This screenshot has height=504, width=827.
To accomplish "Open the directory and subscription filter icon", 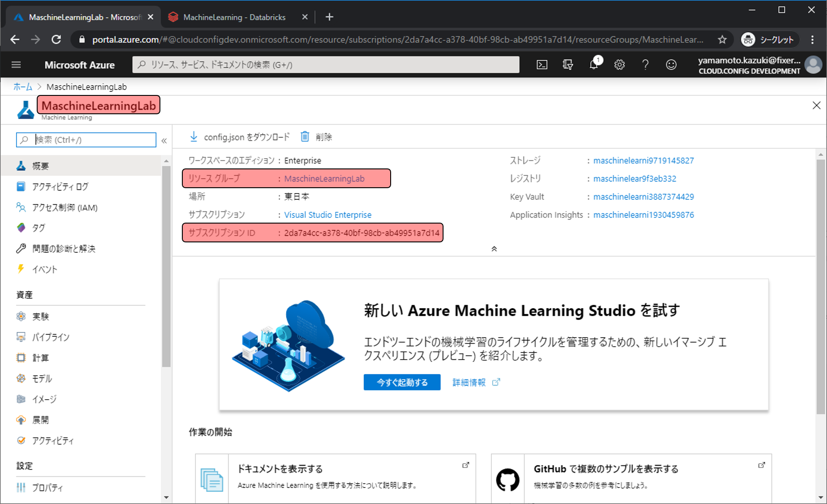I will tap(568, 65).
